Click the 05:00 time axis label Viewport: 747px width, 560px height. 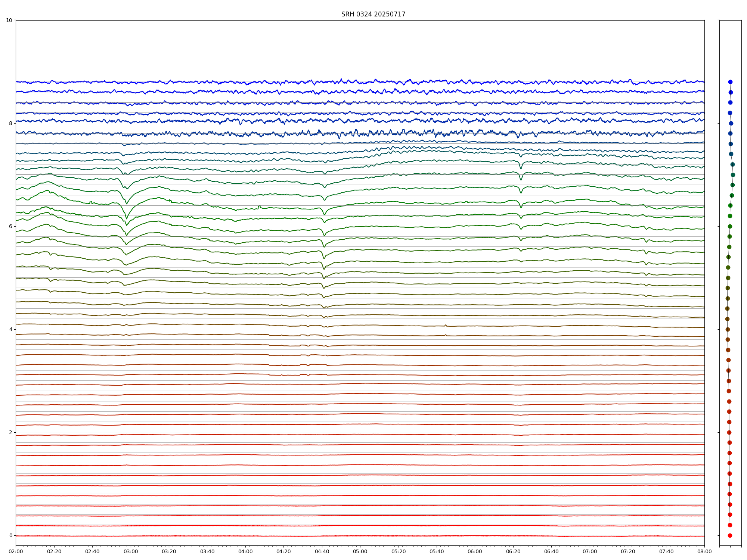[x=360, y=552]
